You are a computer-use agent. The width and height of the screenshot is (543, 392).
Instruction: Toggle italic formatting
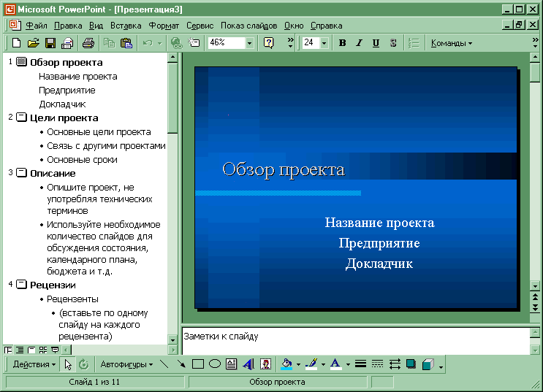(x=359, y=43)
